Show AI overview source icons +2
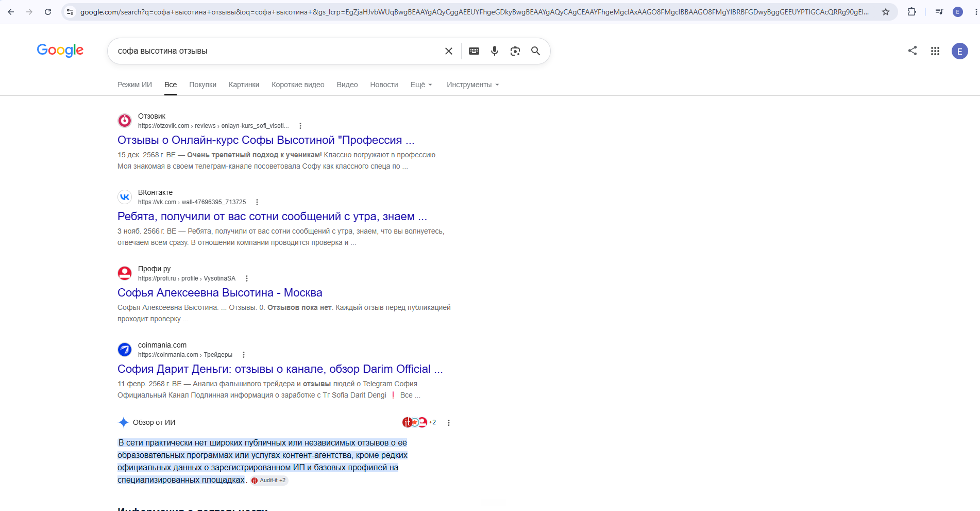The height and width of the screenshot is (511, 980). coord(419,422)
